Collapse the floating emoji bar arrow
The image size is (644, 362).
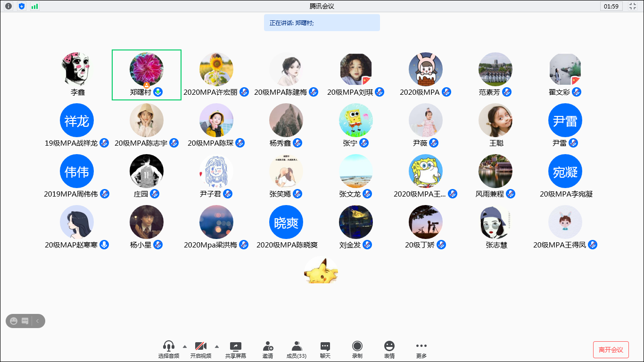coord(38,321)
